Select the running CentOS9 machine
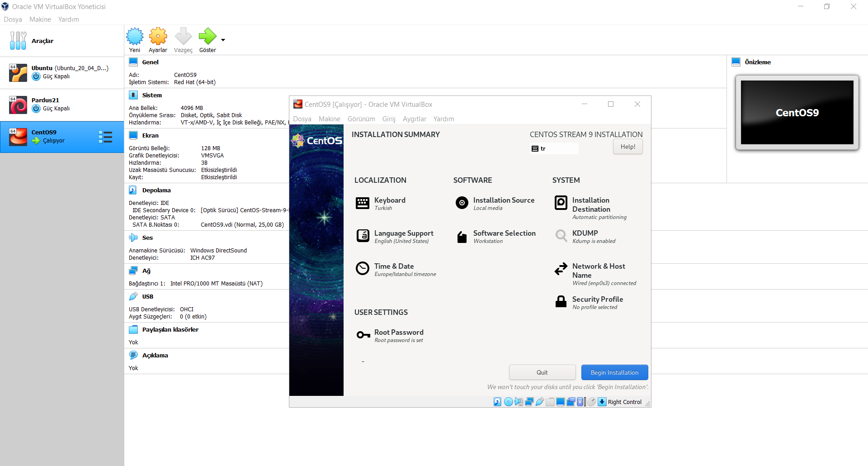This screenshot has height=466, width=868. [x=62, y=137]
